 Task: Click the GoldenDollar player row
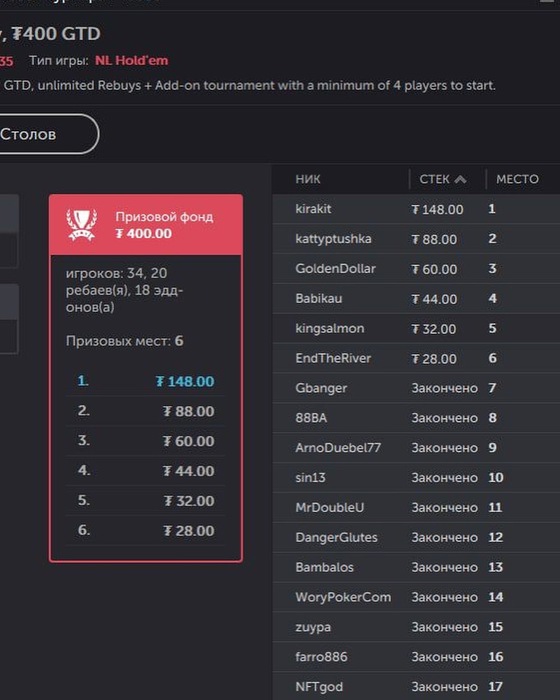416,269
